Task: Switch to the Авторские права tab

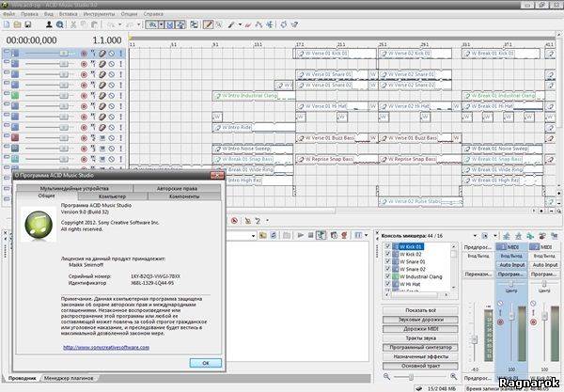Action: click(x=177, y=188)
